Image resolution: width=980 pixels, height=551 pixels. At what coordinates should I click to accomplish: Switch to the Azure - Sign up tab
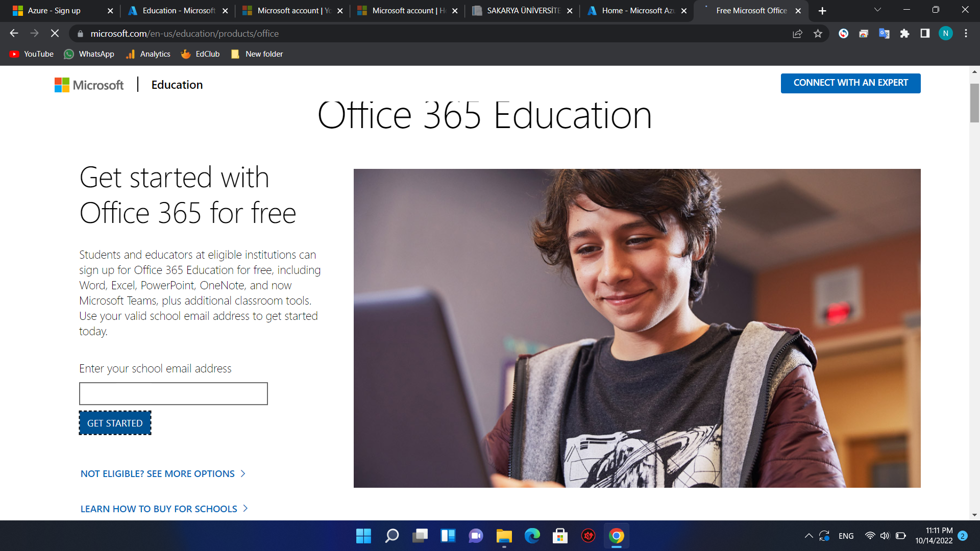(54, 11)
